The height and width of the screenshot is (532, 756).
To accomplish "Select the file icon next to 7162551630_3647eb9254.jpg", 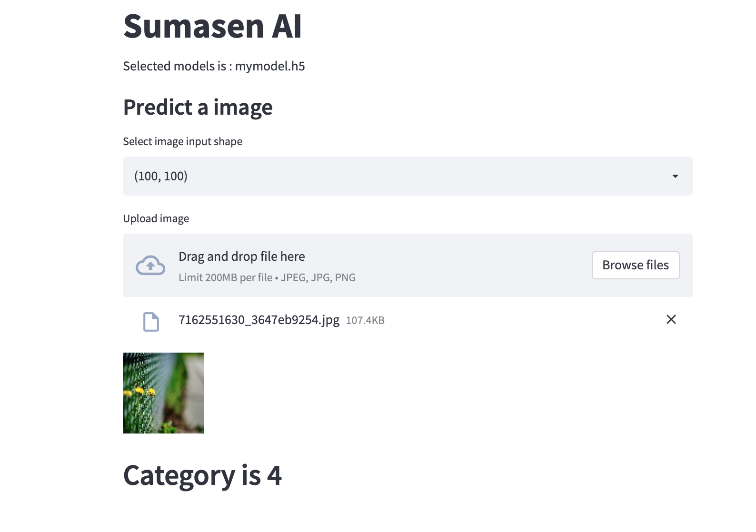I will (151, 321).
